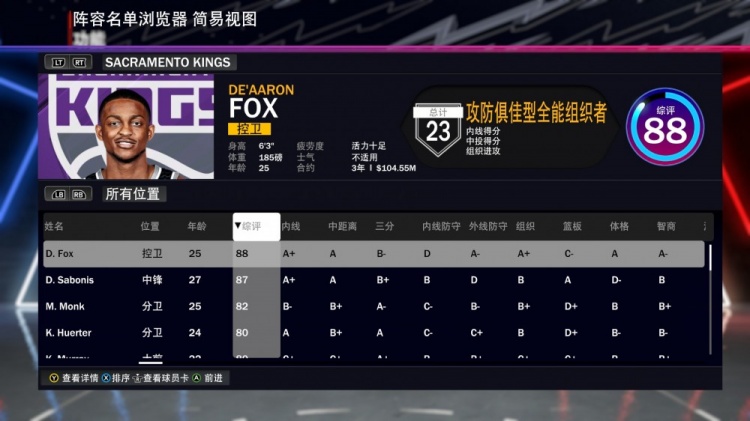The height and width of the screenshot is (421, 750).
Task: Click the 中锋 position of D. Sabonis
Action: point(152,280)
